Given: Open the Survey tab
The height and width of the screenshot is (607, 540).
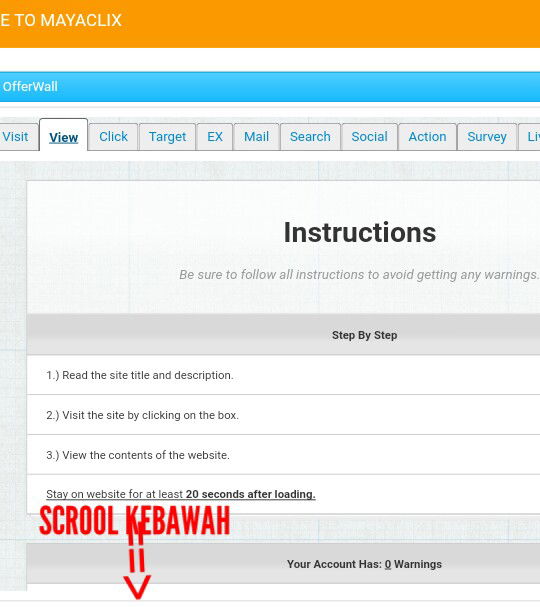Looking at the screenshot, I should 487,137.
